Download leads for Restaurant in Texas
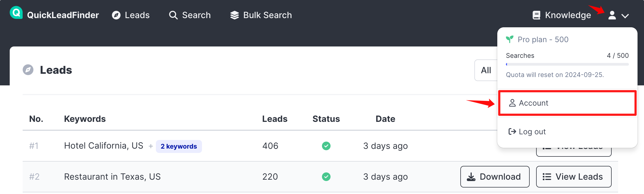This screenshot has width=644, height=194. pyautogui.click(x=495, y=177)
